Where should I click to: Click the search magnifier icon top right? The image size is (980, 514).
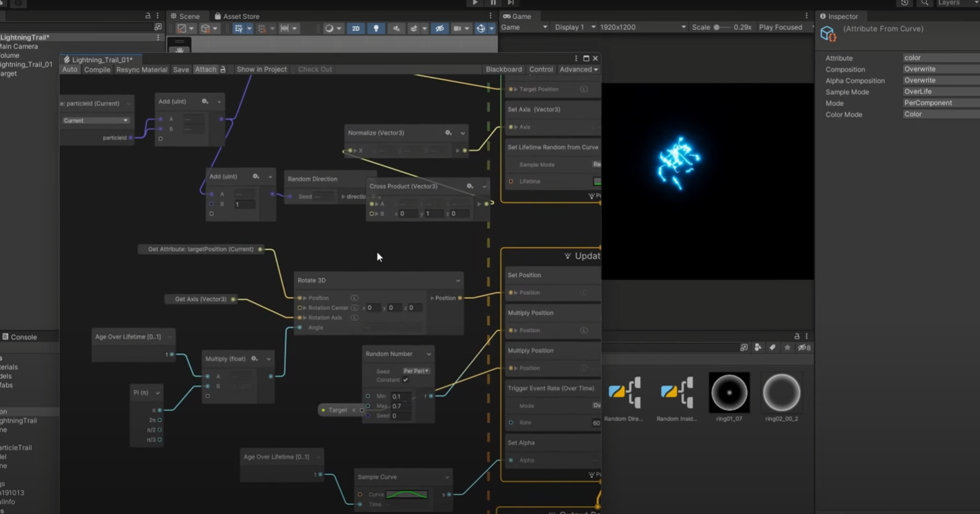point(925,3)
